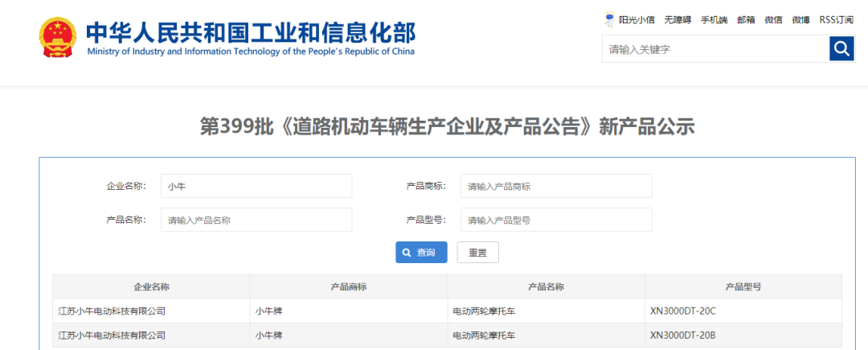The image size is (868, 350).
Task: Click the 阳光小信 robot icon
Action: point(609,19)
